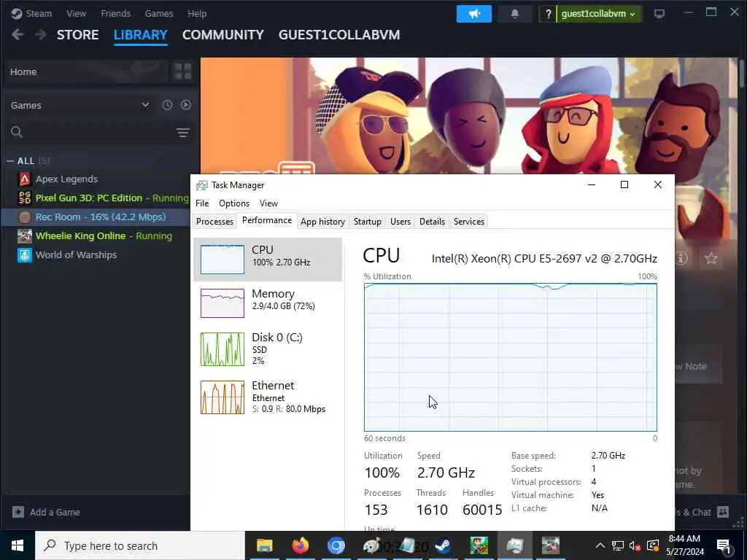
Task: Switch to the App history tab
Action: pos(322,222)
